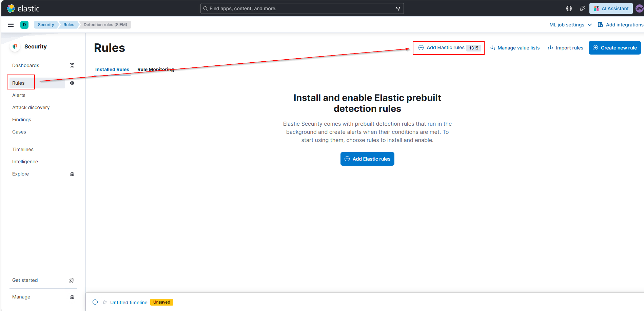Open the hamburger navigation menu
Screen dimensions: 644x311
pyautogui.click(x=11, y=25)
